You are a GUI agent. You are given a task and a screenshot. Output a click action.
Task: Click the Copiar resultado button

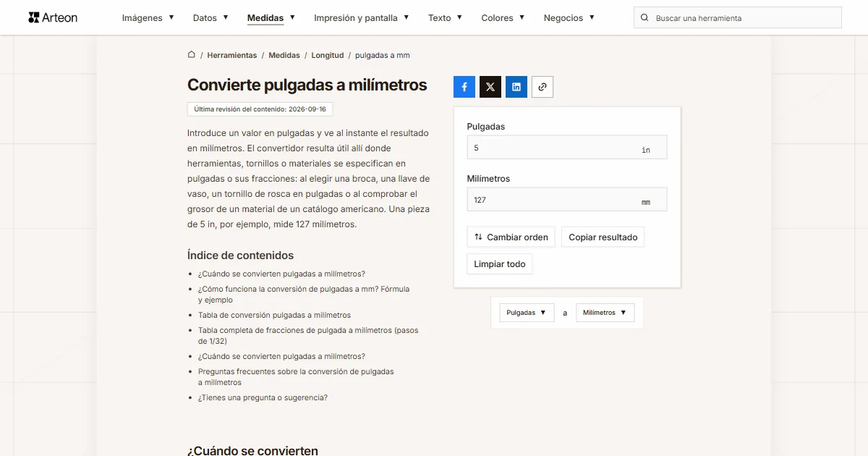pos(603,237)
